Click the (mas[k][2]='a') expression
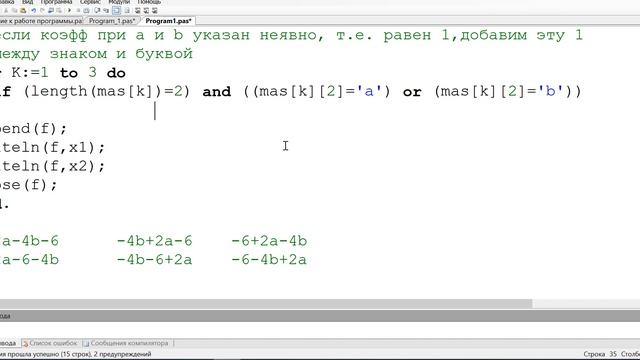 [322, 91]
